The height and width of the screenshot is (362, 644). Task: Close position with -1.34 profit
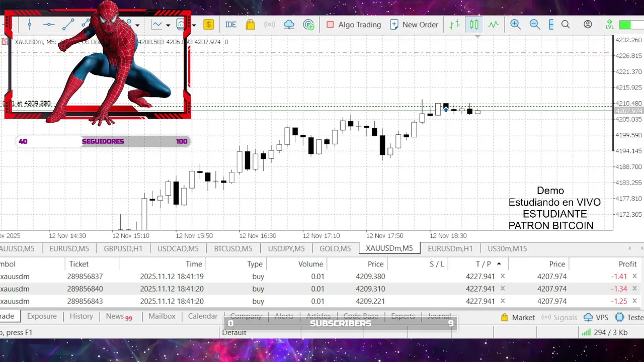click(x=634, y=289)
